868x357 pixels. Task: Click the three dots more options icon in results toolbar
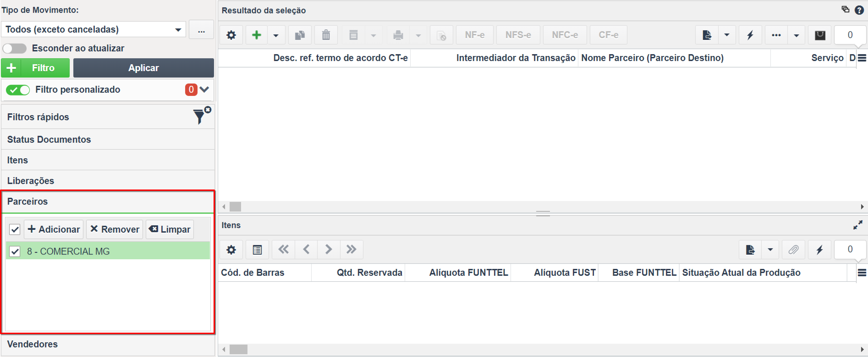tap(776, 35)
